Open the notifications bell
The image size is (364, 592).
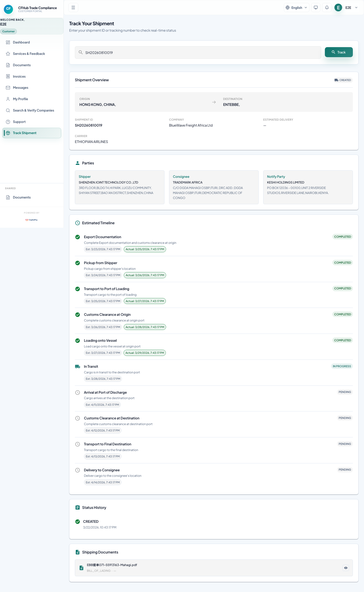(327, 8)
